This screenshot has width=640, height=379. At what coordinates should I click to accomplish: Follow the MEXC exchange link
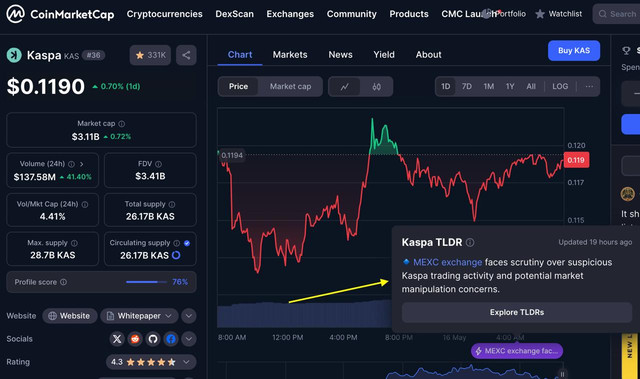447,262
